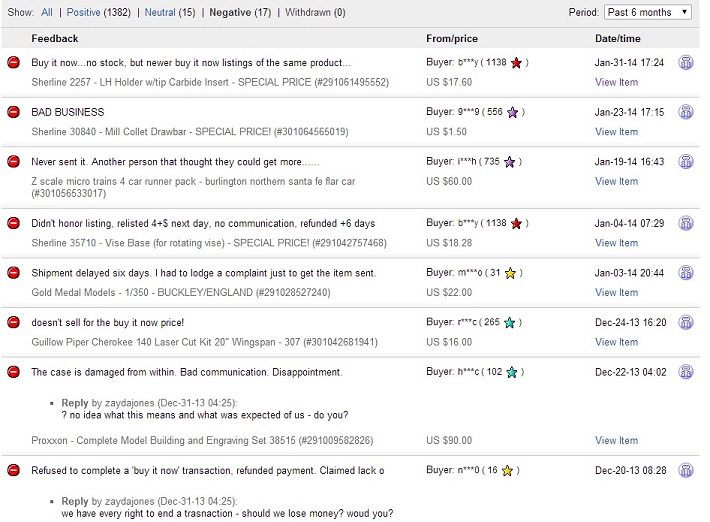Click the scales icon for Jan-31-14 feedback

pos(686,62)
